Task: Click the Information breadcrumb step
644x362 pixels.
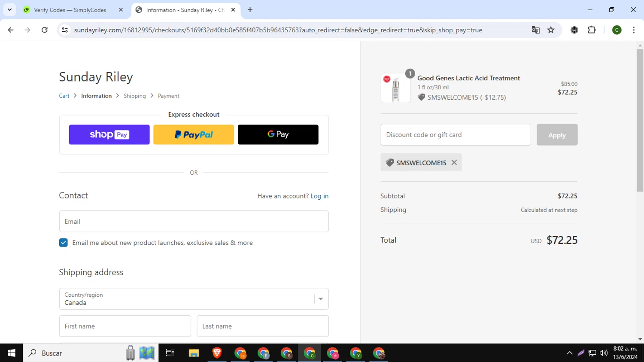Action: pyautogui.click(x=96, y=96)
